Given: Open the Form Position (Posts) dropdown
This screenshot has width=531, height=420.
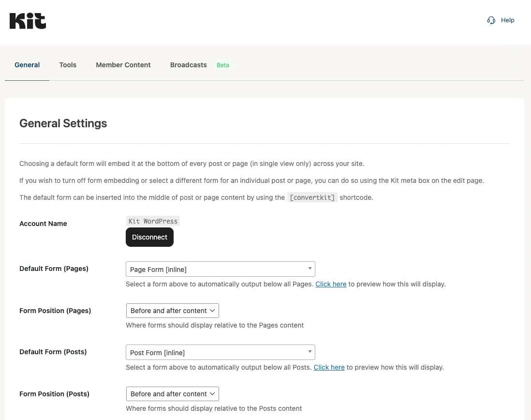Looking at the screenshot, I should (172, 393).
